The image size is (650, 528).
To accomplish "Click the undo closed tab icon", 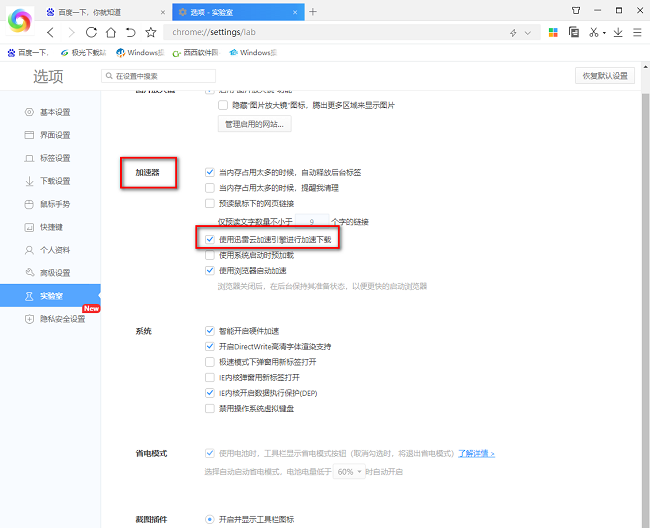I will click(x=131, y=32).
